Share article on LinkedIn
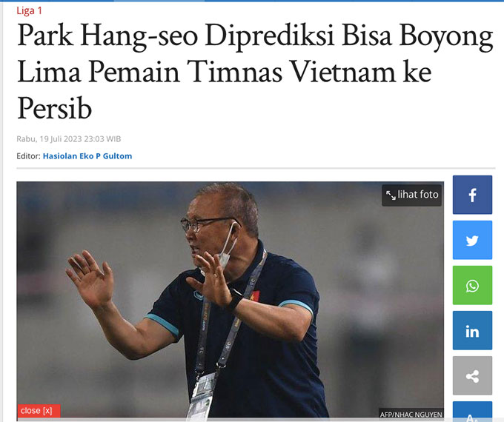This screenshot has height=422, width=504. pos(472,330)
